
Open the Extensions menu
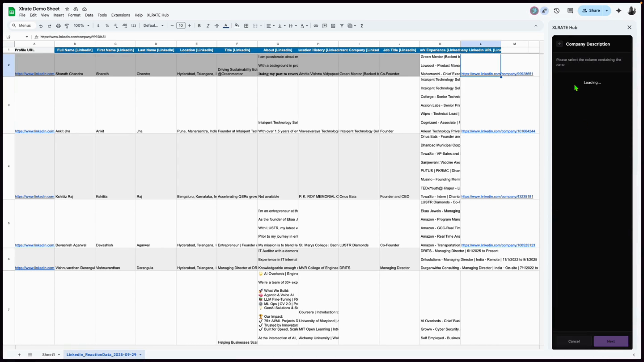click(121, 15)
